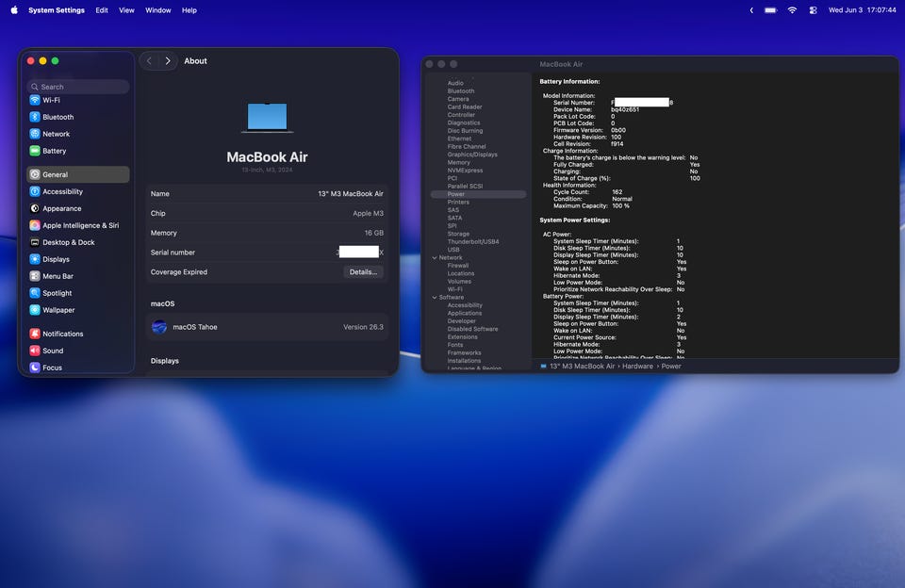
Task: Click the macOS Tahoe icon
Action: click(x=159, y=327)
